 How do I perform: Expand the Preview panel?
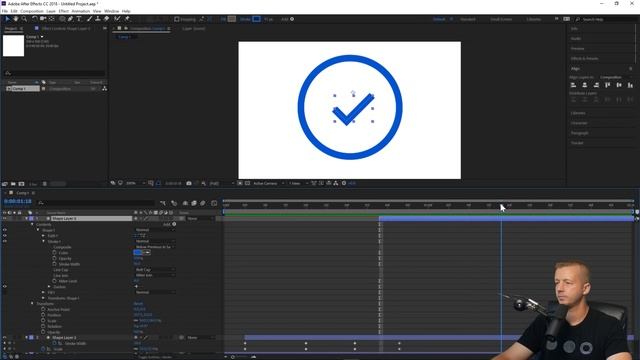coord(578,49)
